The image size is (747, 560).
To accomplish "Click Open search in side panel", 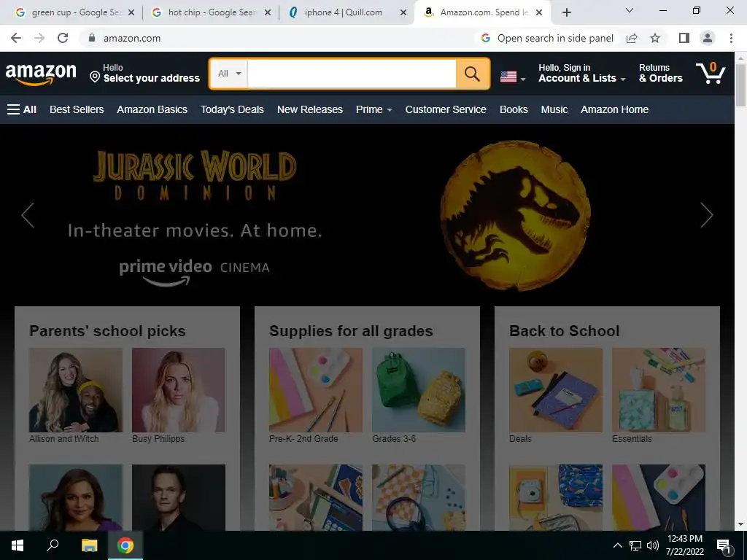I will pos(547,38).
